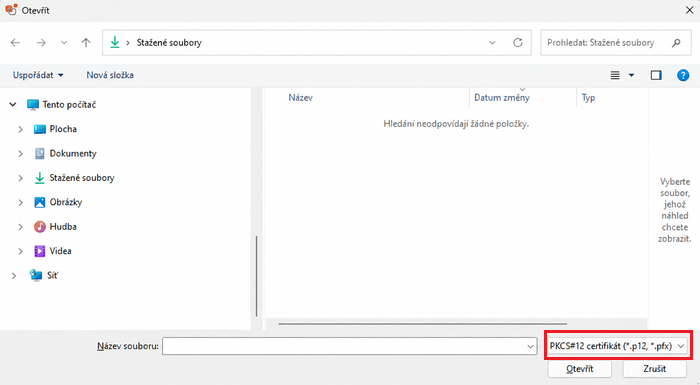Image resolution: width=700 pixels, height=385 pixels.
Task: Expand Stažené soubory node in tree
Action: click(20, 178)
